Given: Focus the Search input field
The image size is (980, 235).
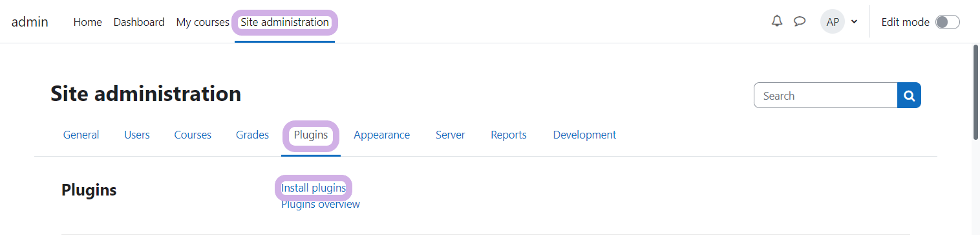Looking at the screenshot, I should point(826,95).
